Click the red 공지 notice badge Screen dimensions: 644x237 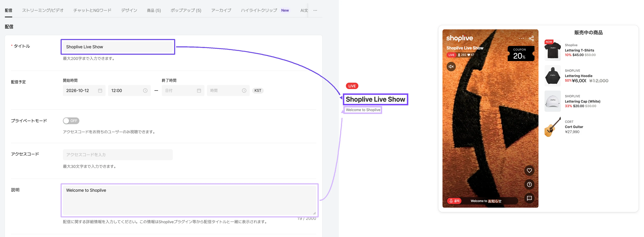tap(454, 201)
